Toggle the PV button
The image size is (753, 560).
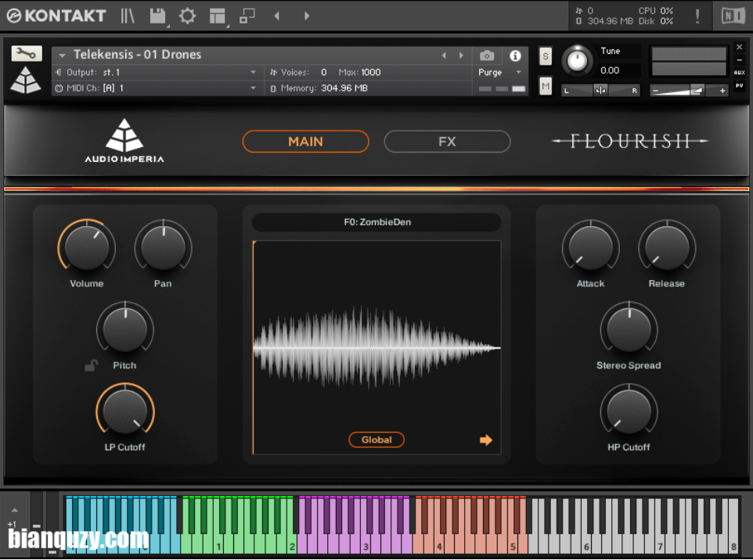point(739,86)
